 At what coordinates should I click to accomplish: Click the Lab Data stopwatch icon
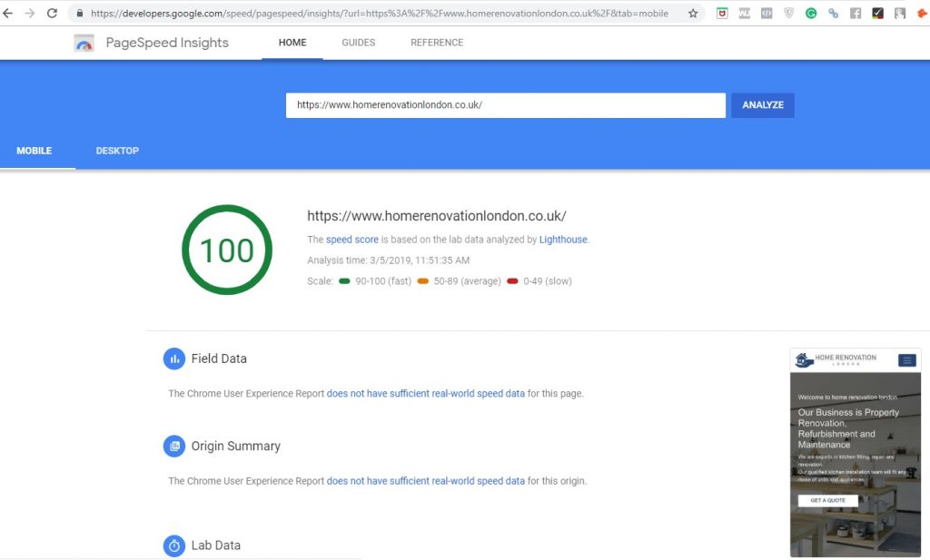pos(174,545)
